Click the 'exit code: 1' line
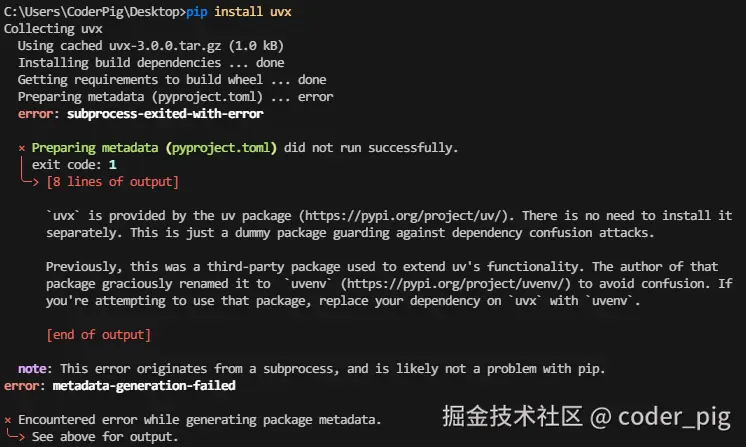 [74, 165]
